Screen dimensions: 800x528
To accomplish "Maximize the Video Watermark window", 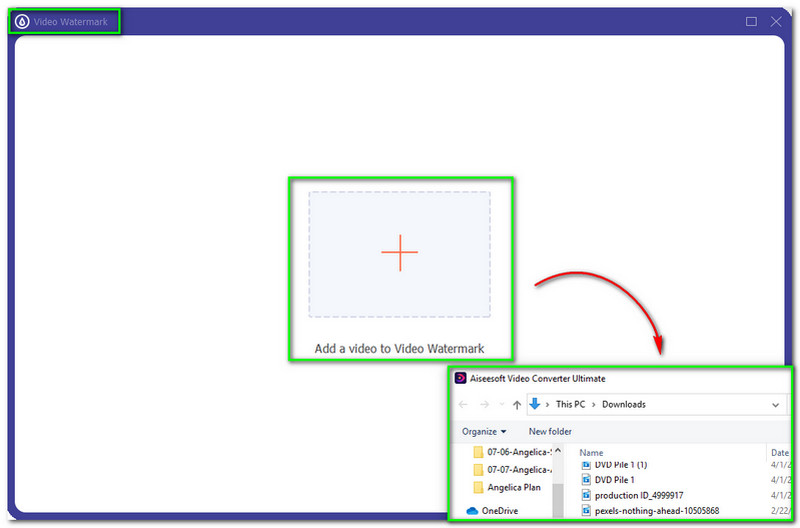I will coord(751,21).
